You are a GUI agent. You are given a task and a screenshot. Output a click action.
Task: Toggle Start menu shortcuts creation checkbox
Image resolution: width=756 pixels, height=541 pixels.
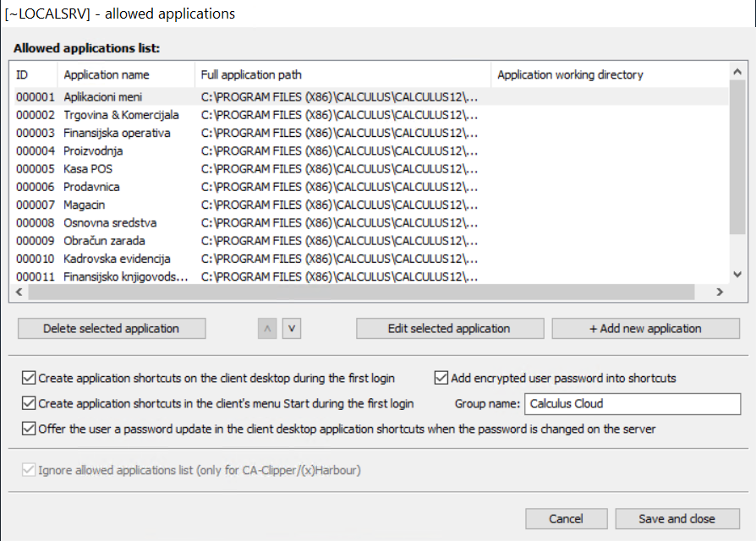pyautogui.click(x=30, y=404)
